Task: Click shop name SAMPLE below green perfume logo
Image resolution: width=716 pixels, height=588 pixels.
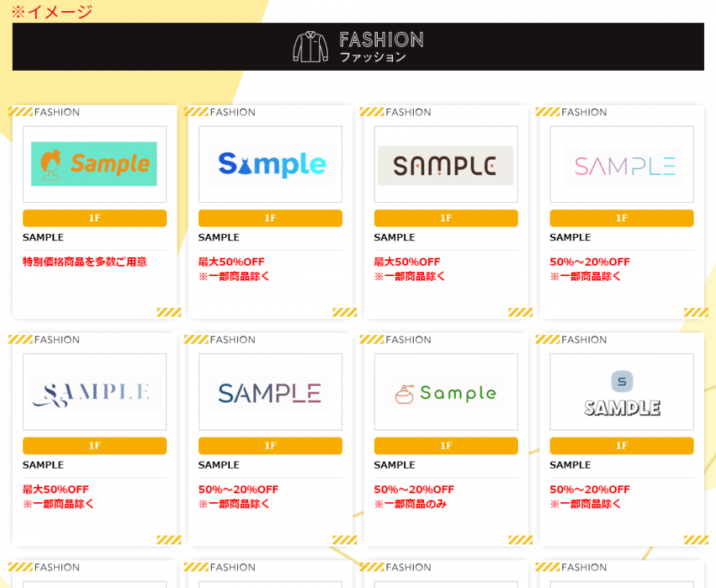Action: [395, 465]
